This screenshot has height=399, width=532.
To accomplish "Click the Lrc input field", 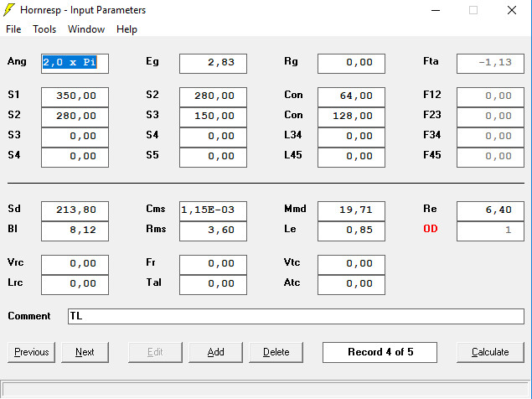I will tap(75, 285).
